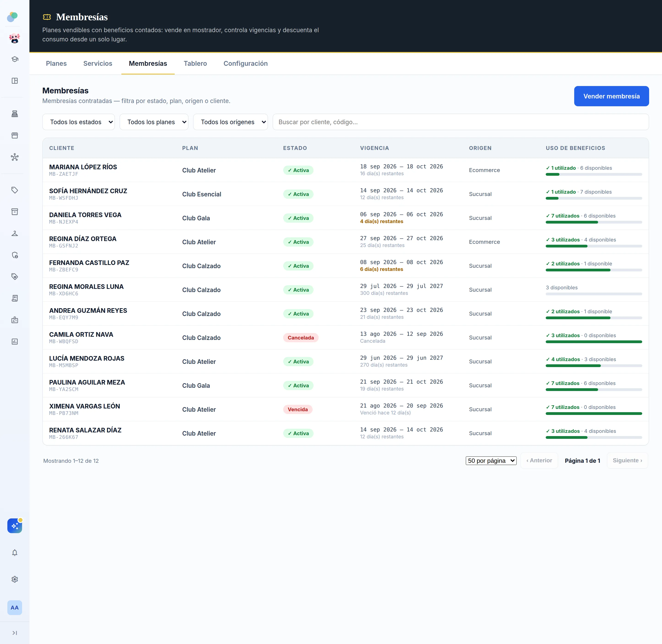Click the Vender membresía button
Screen dimensions: 662x644
(611, 96)
